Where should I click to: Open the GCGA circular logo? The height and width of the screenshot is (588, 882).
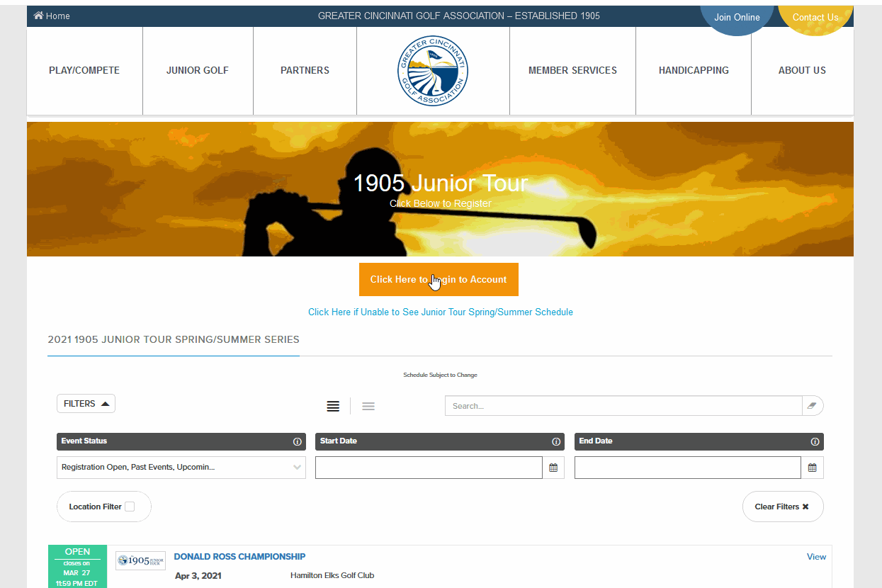point(433,71)
